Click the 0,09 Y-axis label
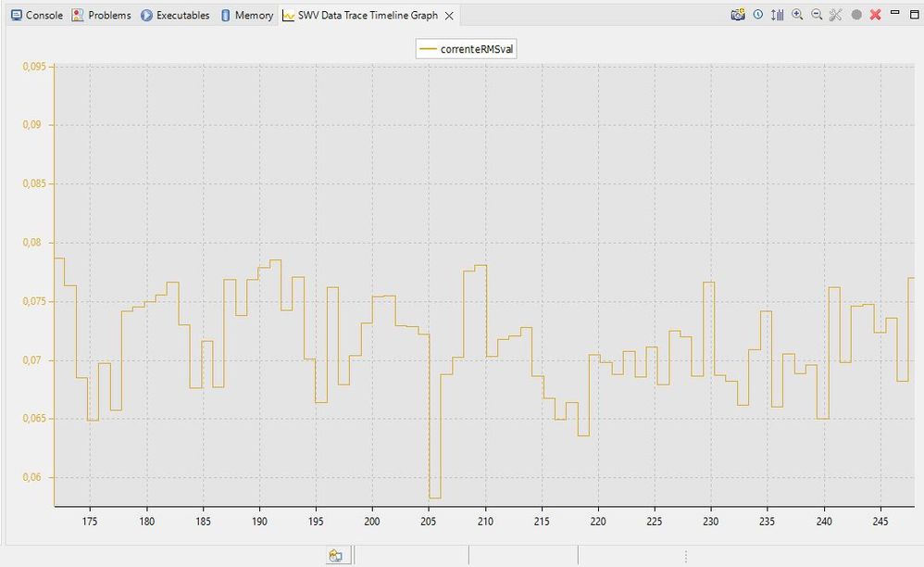This screenshot has height=567, width=924. 31,125
